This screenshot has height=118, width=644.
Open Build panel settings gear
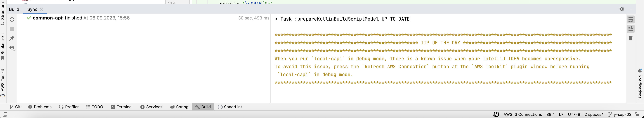pyautogui.click(x=622, y=9)
